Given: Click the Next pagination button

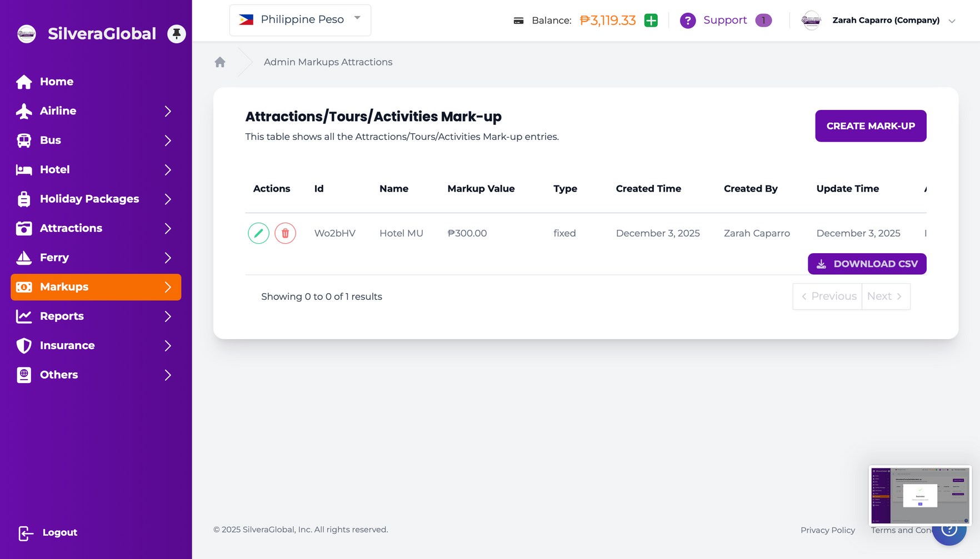Looking at the screenshot, I should [885, 296].
